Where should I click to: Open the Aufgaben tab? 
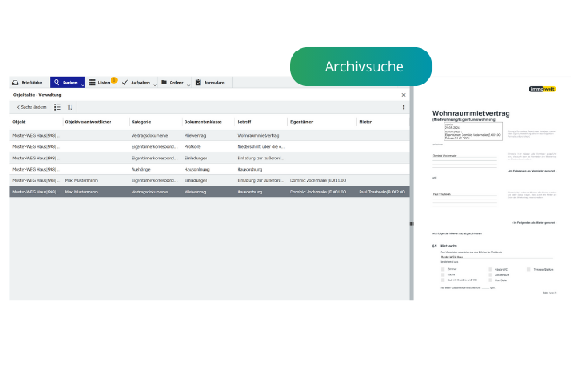pyautogui.click(x=138, y=83)
